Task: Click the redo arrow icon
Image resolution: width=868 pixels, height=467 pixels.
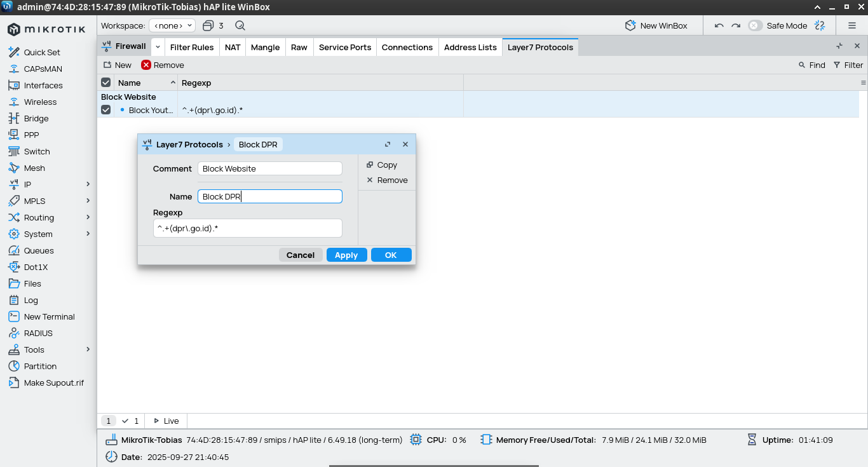Action: pos(736,25)
